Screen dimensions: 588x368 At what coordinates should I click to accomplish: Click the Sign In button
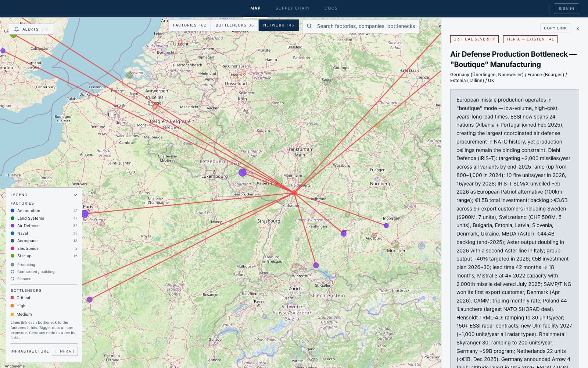coord(566,8)
